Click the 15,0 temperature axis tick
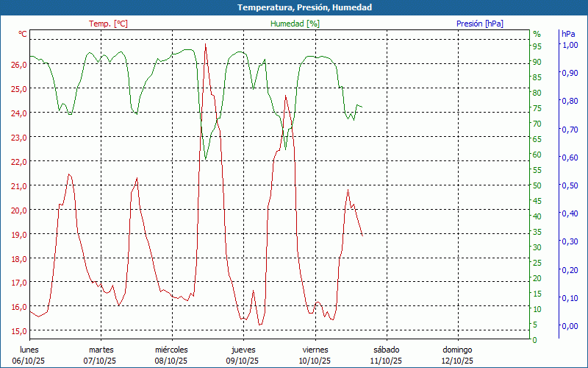The image size is (588, 368). (x=19, y=330)
